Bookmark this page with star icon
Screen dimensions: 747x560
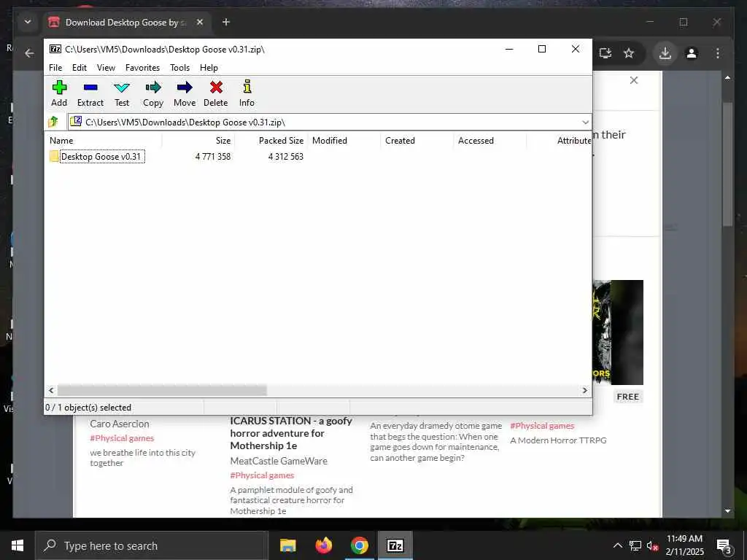click(629, 52)
